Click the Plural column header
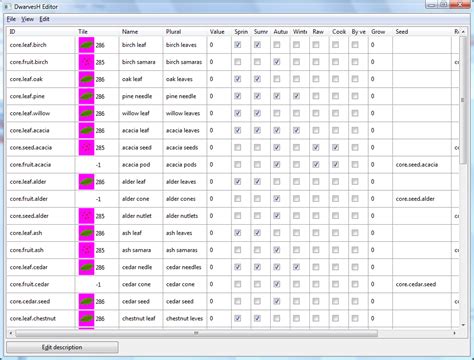The image size is (474, 360). [x=185, y=32]
